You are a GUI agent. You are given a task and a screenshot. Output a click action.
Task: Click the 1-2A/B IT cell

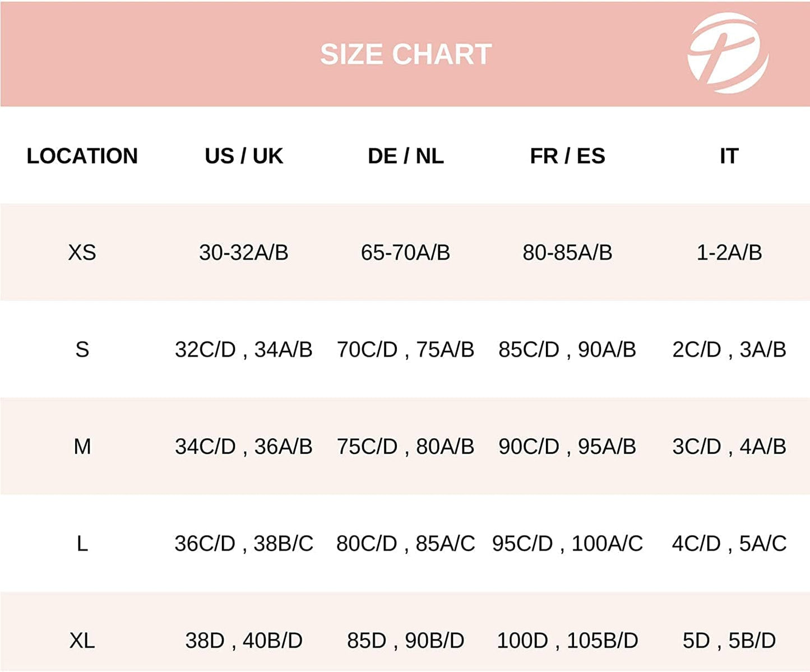click(729, 253)
